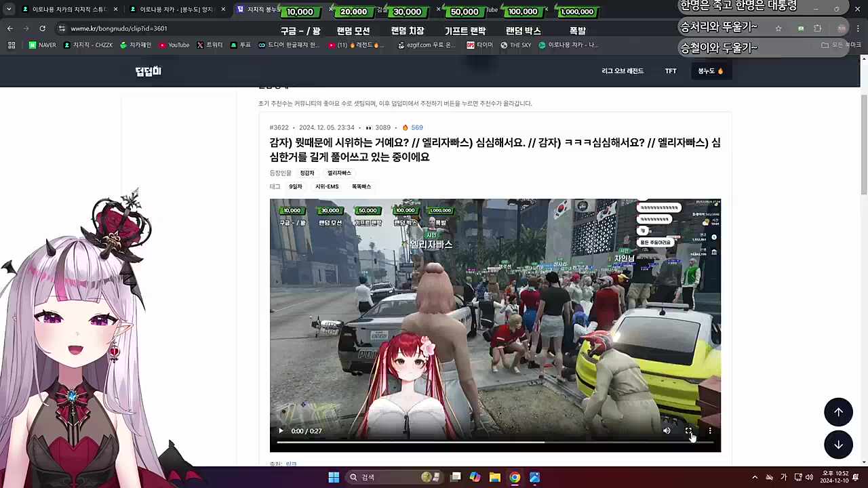Open the apps grid in bookmarks bar
Screen dimensions: 868x488
[x=12, y=45]
